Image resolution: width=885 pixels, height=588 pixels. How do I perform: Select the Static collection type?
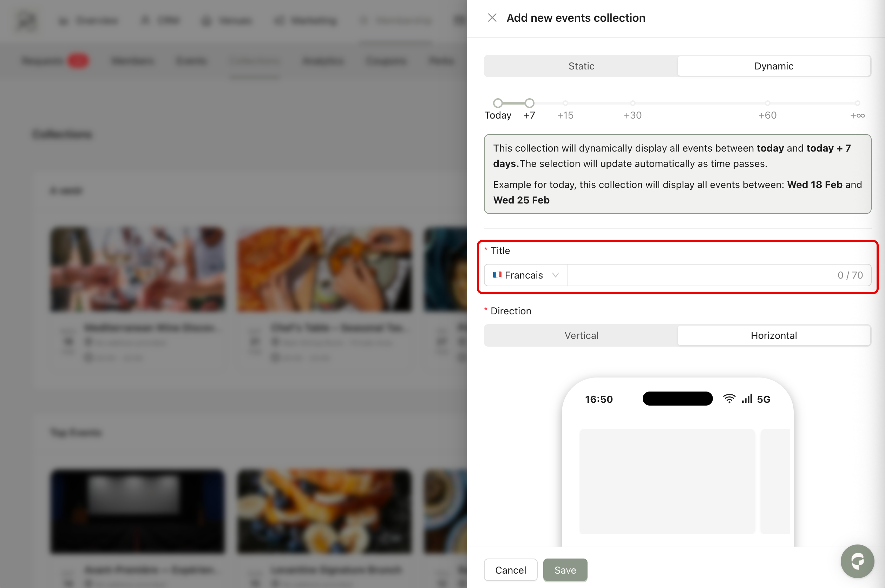581,66
